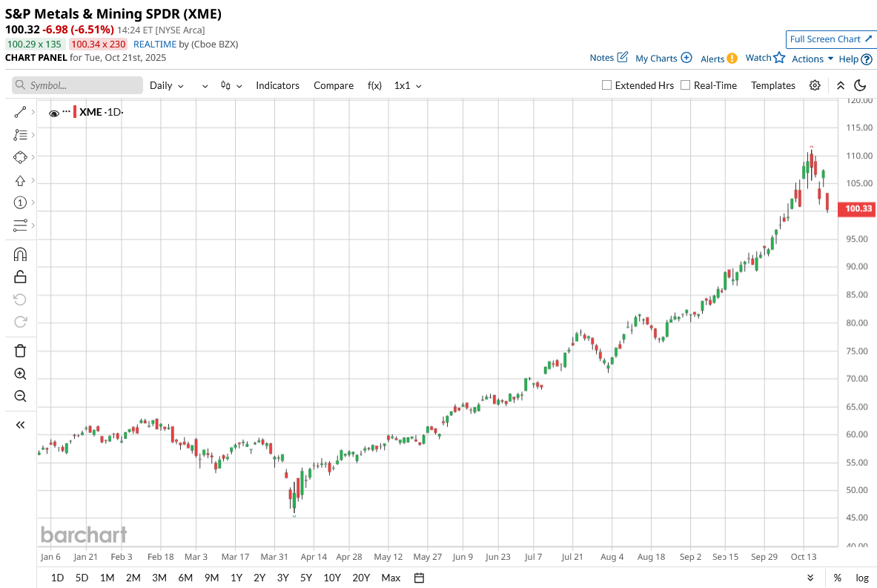
Task: Open the Fibonacci retracement tools
Action: click(x=20, y=135)
